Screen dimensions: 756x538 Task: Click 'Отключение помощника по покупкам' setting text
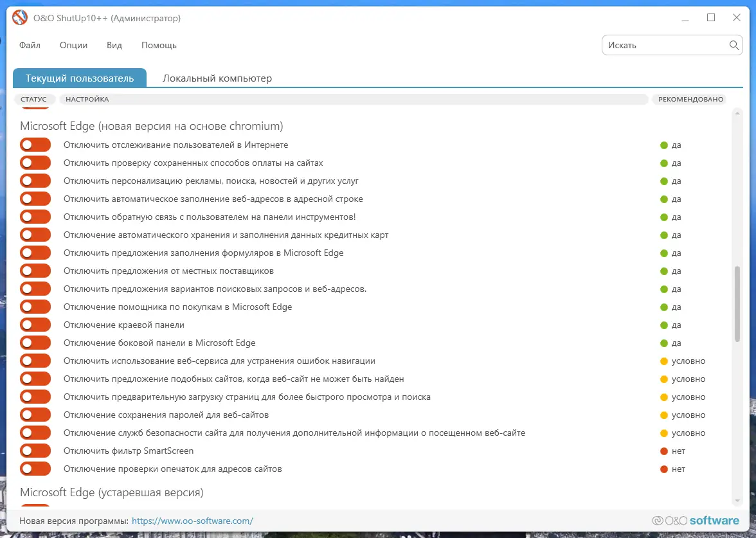178,307
